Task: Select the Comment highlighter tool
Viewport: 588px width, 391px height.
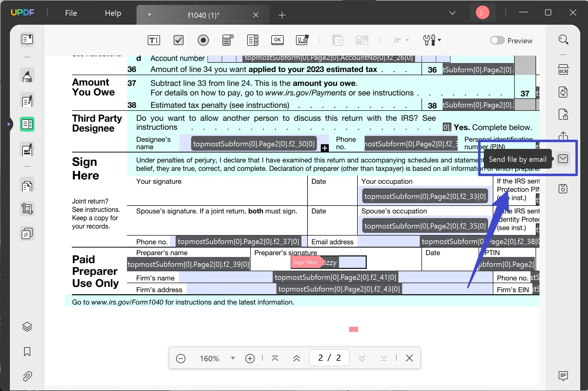Action: (27, 76)
